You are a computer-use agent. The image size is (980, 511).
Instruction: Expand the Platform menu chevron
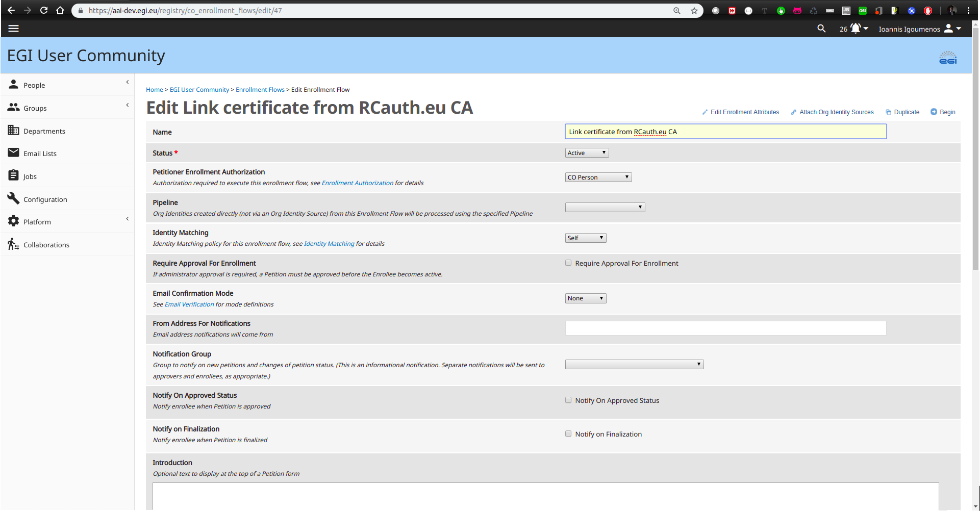128,219
